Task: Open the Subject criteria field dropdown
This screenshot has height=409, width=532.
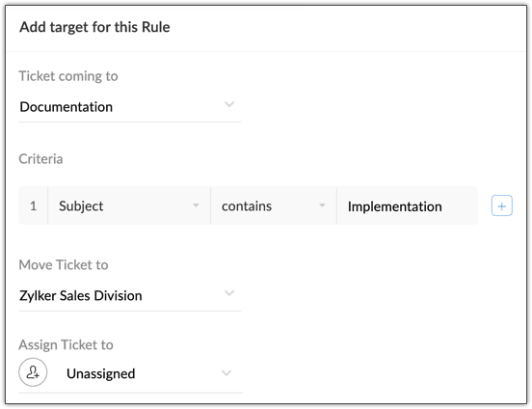Action: coord(129,205)
